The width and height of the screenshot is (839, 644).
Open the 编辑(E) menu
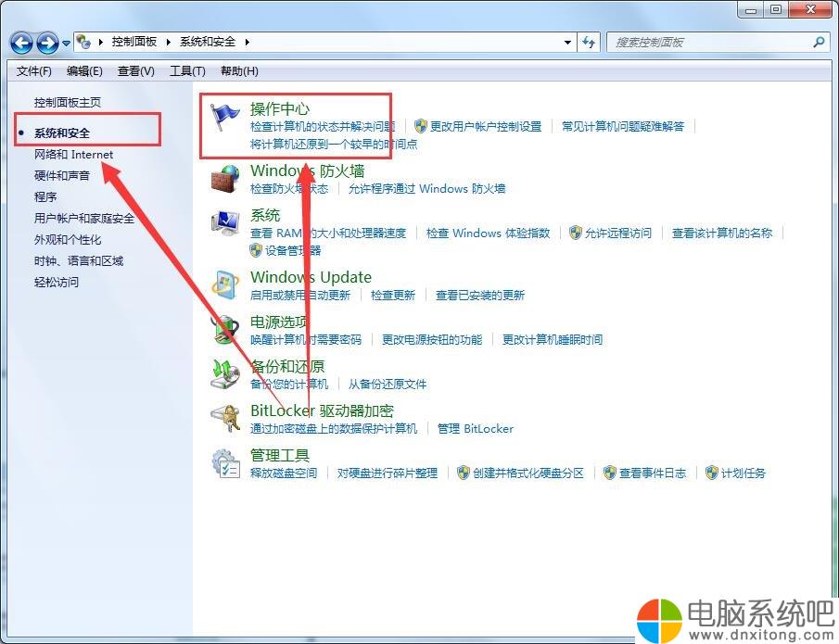(84, 71)
